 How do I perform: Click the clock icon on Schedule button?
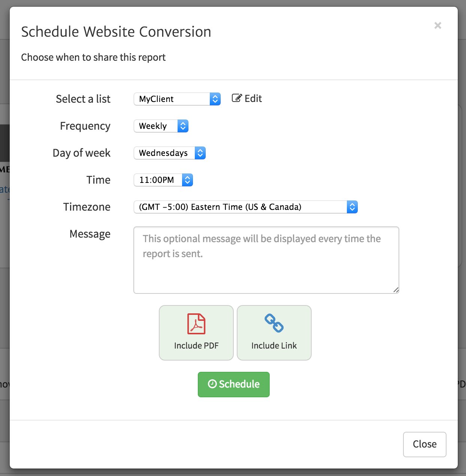212,384
